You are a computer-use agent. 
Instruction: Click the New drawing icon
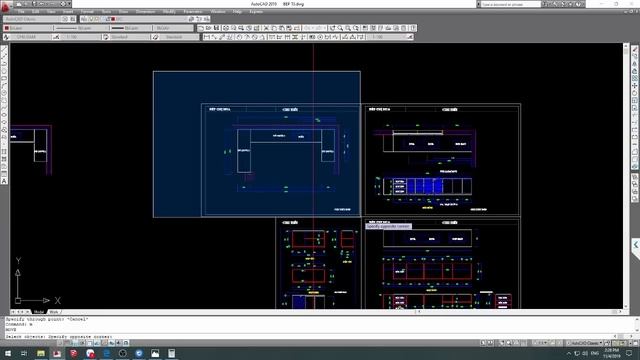click(x=201, y=28)
